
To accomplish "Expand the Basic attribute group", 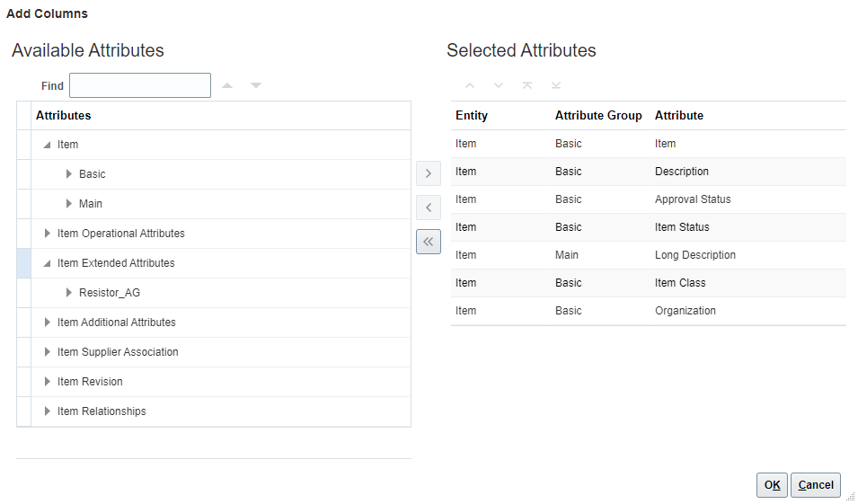I will tap(69, 174).
